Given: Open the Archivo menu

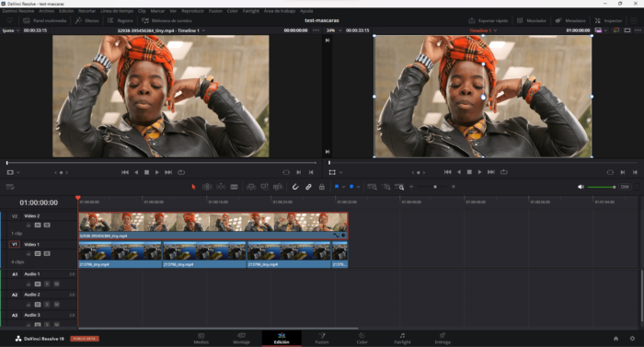Looking at the screenshot, I should 46,11.
